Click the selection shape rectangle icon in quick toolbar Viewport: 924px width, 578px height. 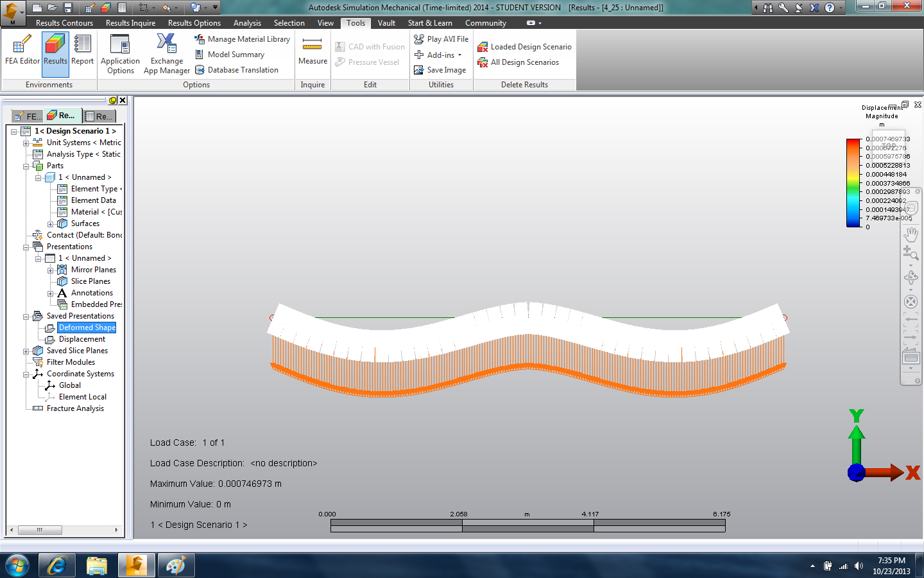tap(144, 8)
